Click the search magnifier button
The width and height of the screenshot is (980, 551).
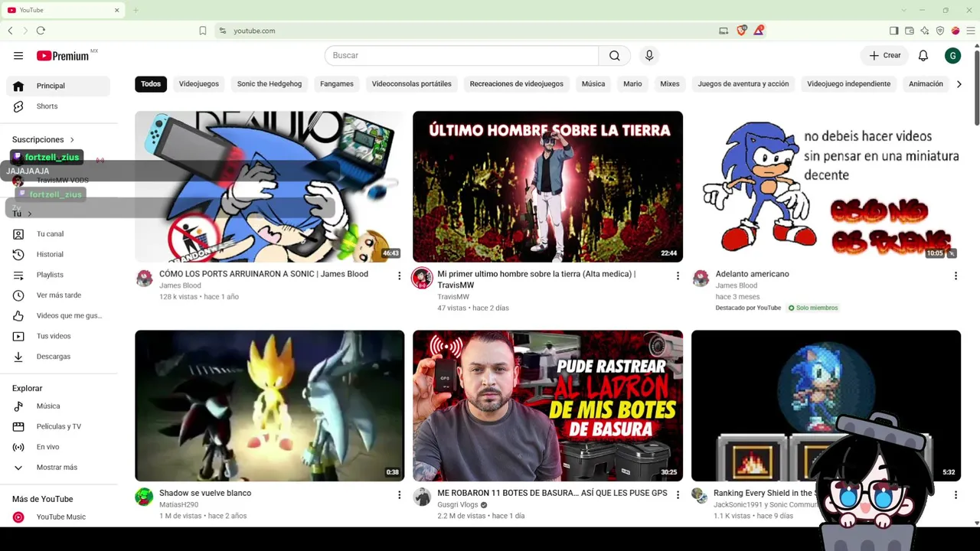click(x=615, y=56)
